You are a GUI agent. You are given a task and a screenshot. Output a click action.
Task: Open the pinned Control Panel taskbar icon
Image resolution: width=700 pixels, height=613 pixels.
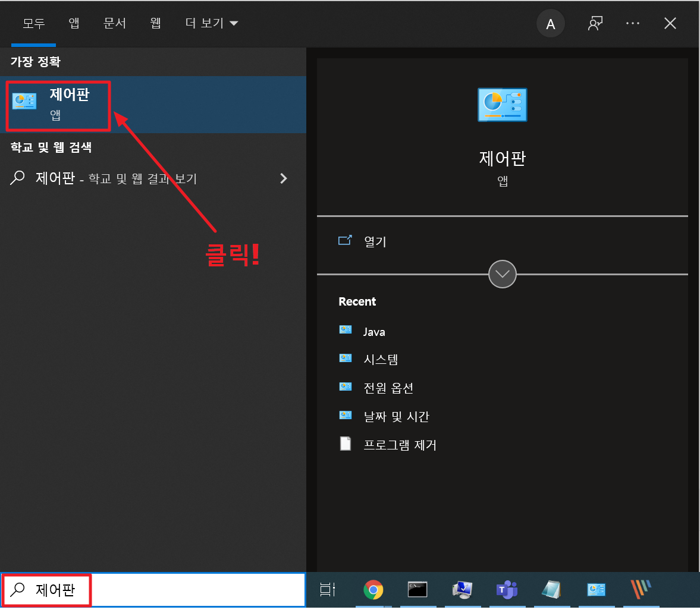pyautogui.click(x=596, y=590)
